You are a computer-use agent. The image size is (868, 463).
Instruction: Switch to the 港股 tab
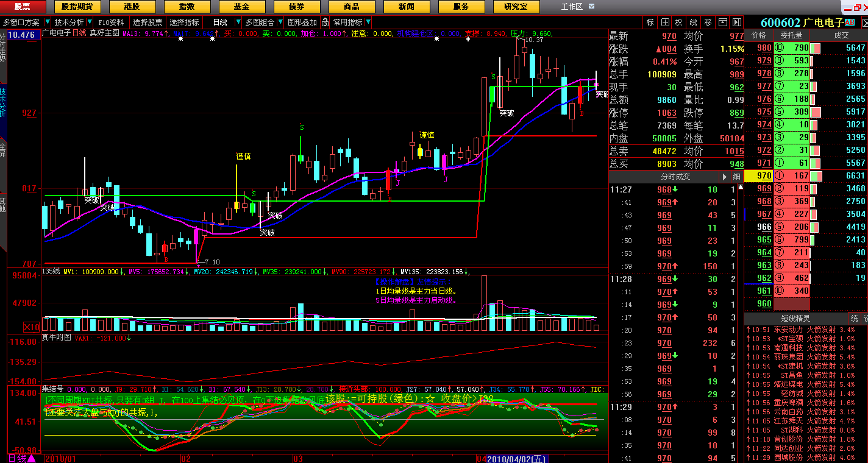[x=132, y=7]
